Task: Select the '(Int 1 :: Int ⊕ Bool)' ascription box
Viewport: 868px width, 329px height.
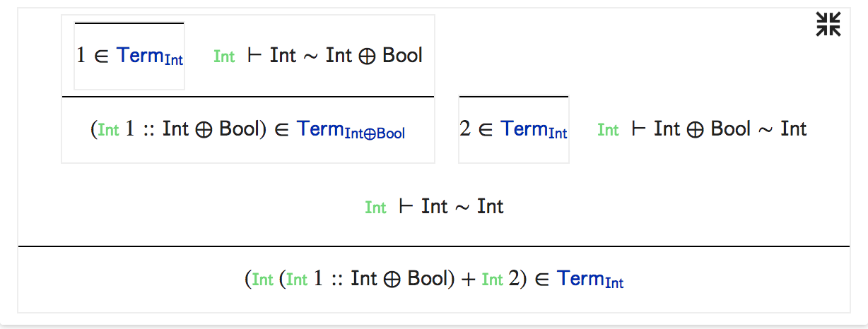Action: [x=248, y=130]
